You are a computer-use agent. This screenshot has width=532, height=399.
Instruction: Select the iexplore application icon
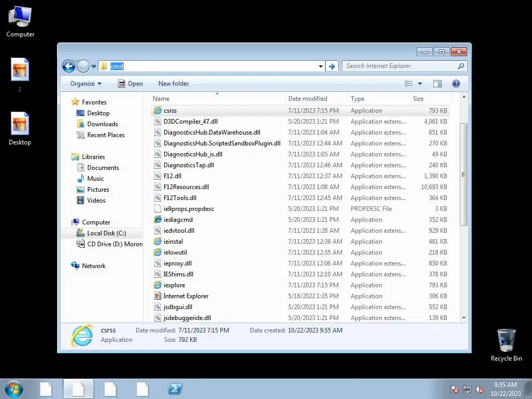[157, 285]
